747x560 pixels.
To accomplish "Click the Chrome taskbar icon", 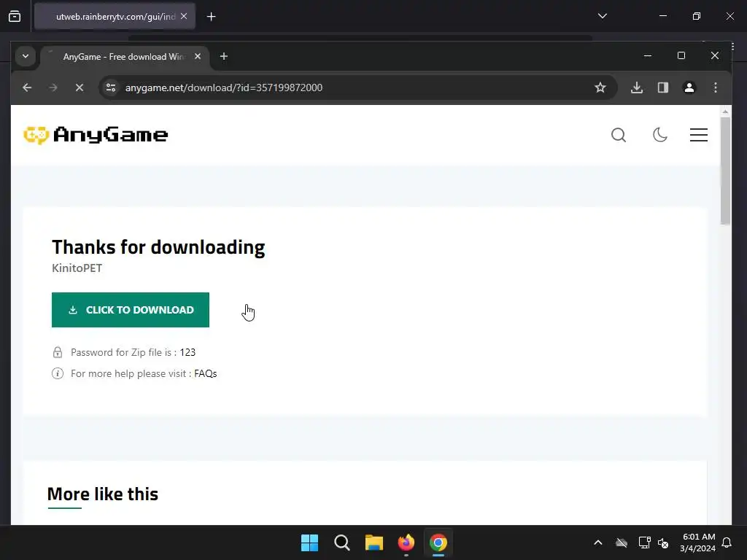I will 438,542.
